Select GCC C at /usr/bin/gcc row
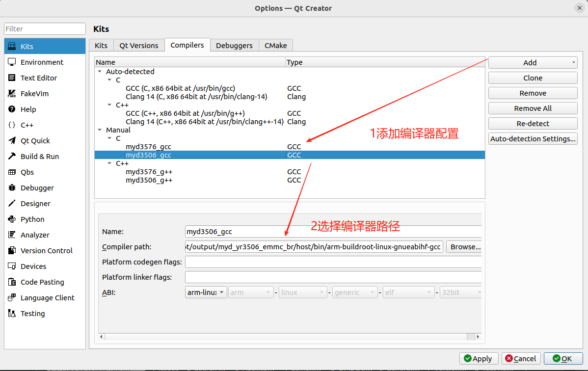 click(x=290, y=88)
